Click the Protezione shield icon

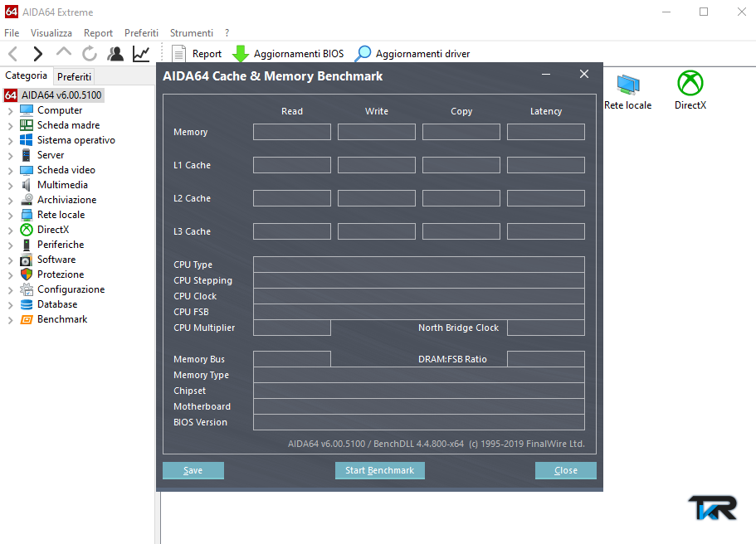tap(27, 274)
